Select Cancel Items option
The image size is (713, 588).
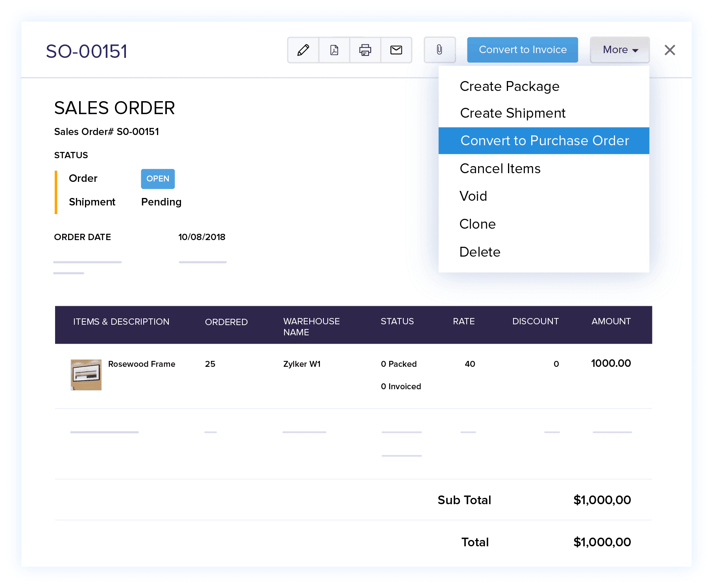click(500, 168)
